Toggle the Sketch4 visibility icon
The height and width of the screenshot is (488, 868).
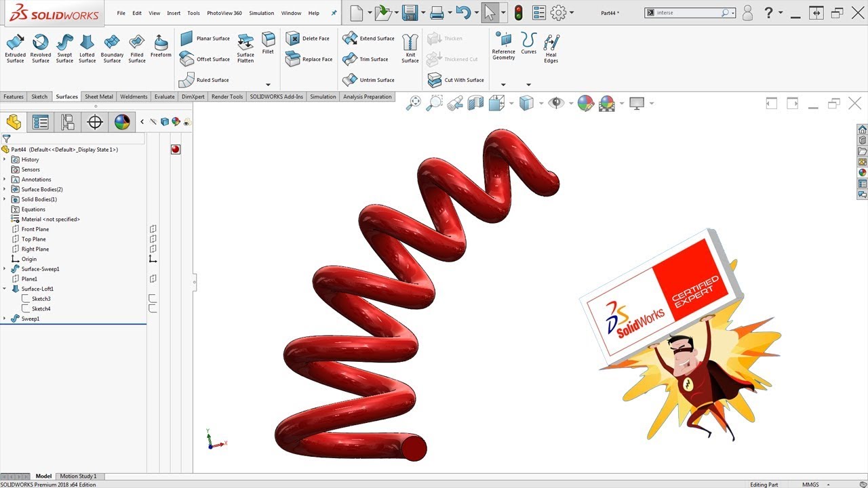tap(153, 308)
